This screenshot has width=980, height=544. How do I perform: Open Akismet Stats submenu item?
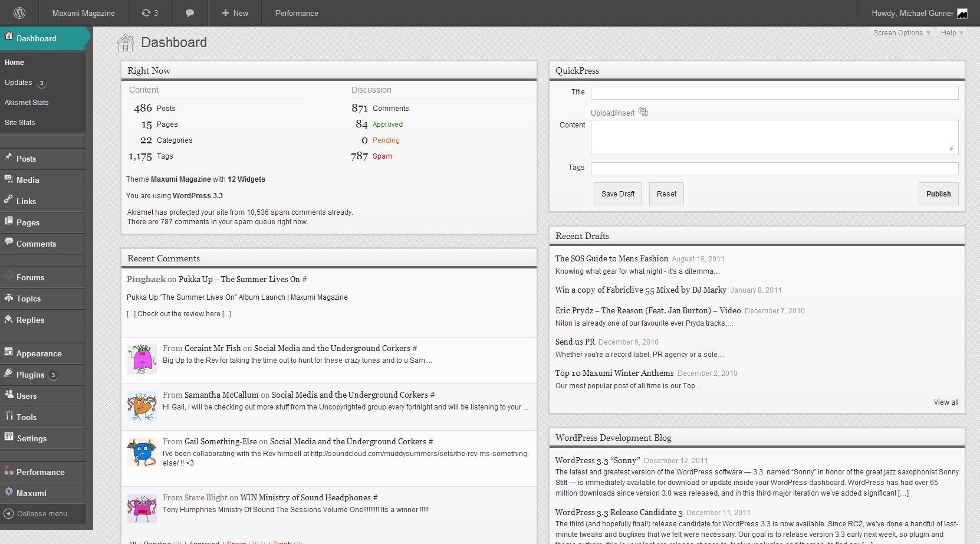click(x=27, y=103)
